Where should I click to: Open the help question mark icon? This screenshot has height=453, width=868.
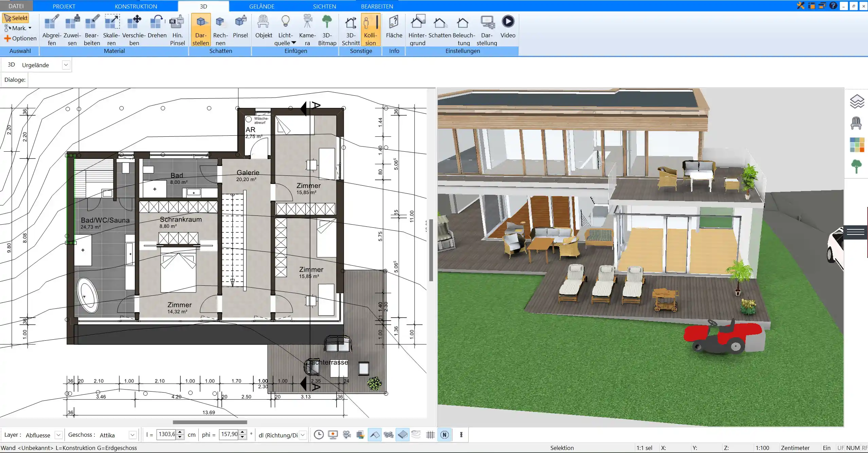click(833, 5)
